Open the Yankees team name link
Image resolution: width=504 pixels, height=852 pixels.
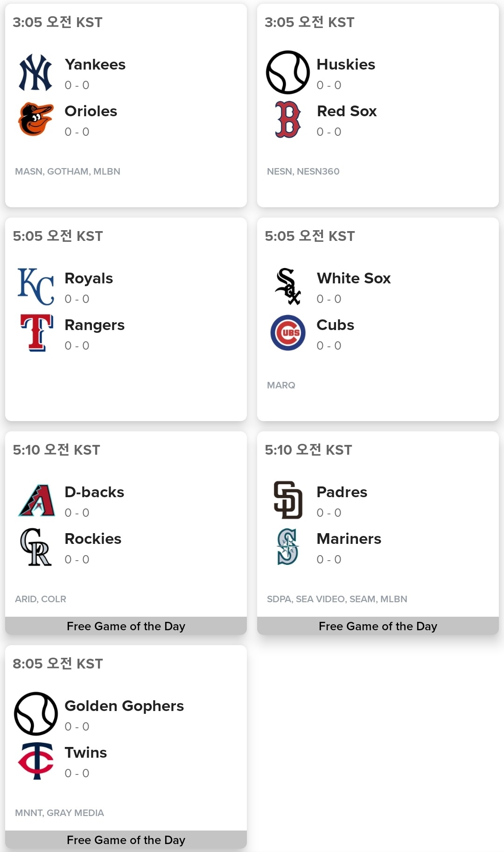pos(95,64)
